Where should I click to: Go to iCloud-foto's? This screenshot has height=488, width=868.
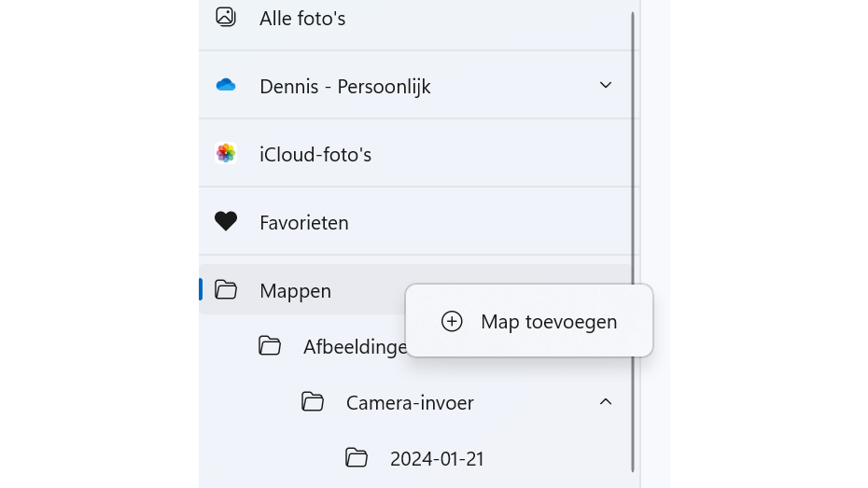315,155
